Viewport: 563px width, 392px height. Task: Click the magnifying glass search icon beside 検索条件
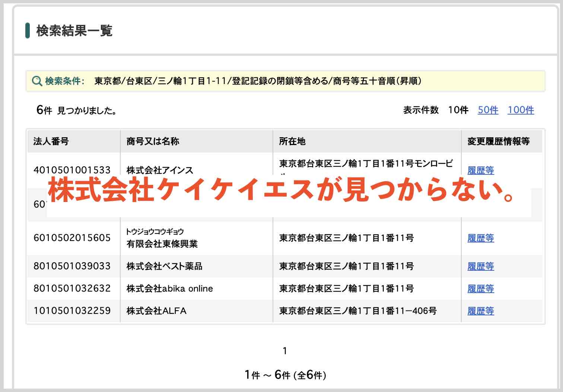pos(37,81)
